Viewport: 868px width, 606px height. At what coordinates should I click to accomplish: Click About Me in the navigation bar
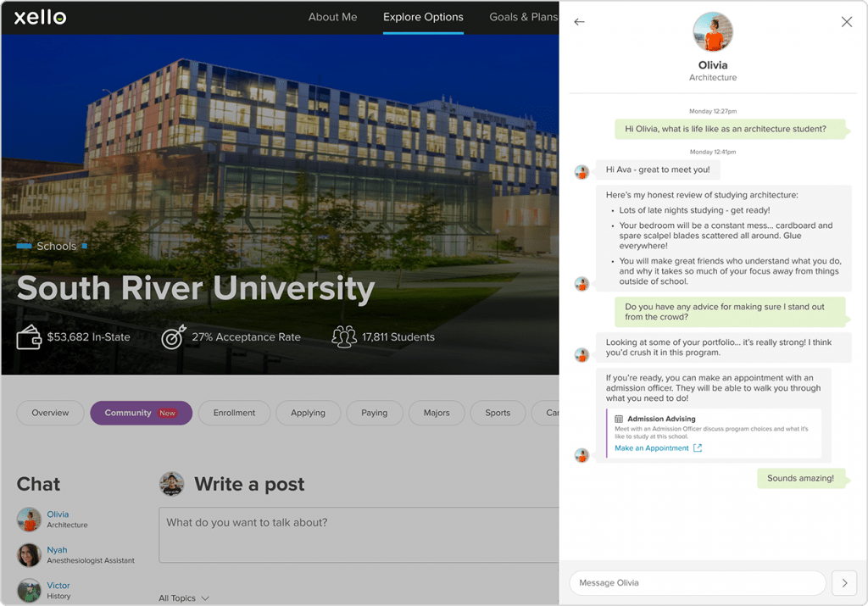click(332, 16)
